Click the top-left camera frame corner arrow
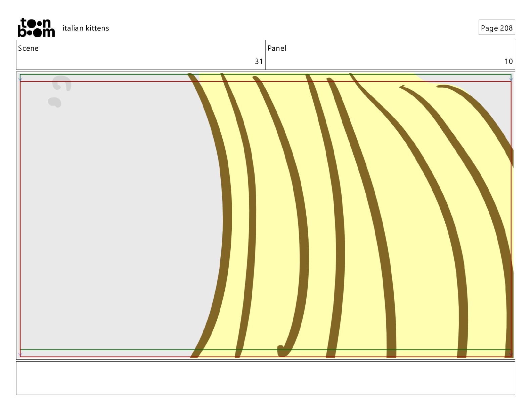The image size is (532, 411). pos(20,78)
